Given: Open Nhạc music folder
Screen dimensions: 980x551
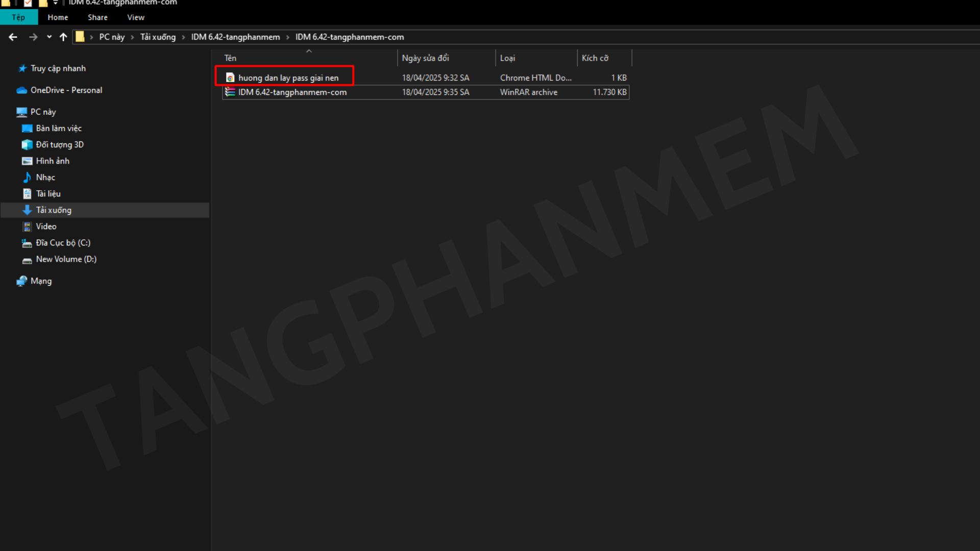Looking at the screenshot, I should pos(45,178).
